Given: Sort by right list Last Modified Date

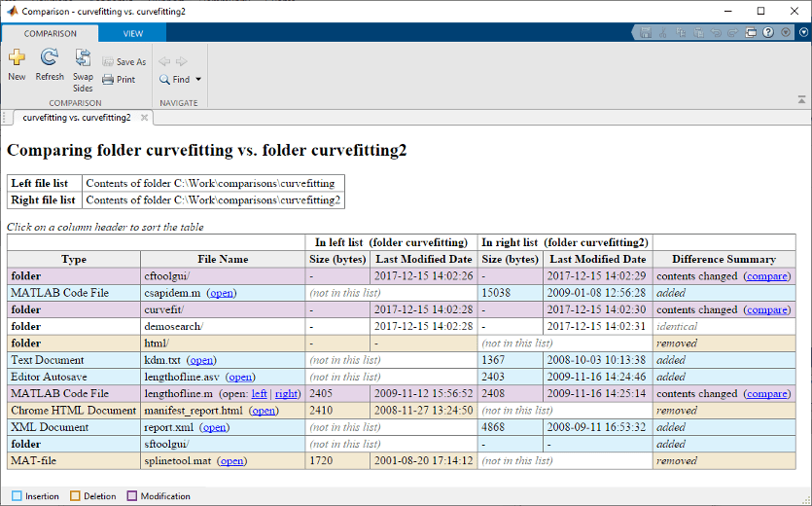Looking at the screenshot, I should pyautogui.click(x=598, y=259).
